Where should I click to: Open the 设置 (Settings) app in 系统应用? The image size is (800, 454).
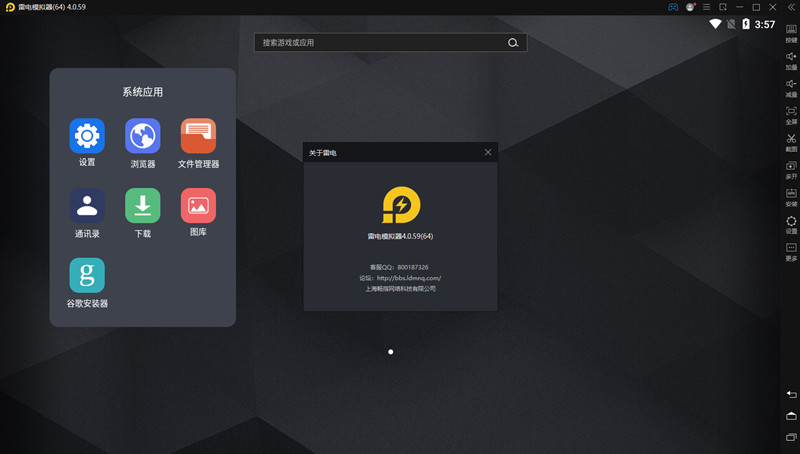[x=87, y=136]
